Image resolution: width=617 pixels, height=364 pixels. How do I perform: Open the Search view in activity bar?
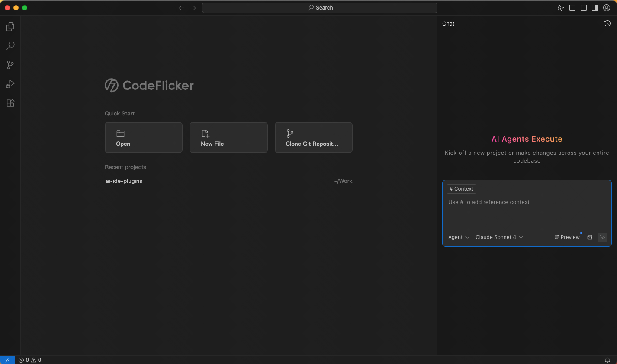(x=10, y=46)
